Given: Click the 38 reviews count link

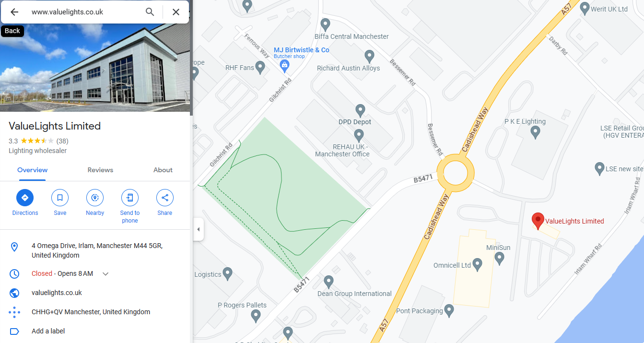Looking at the screenshot, I should point(62,141).
